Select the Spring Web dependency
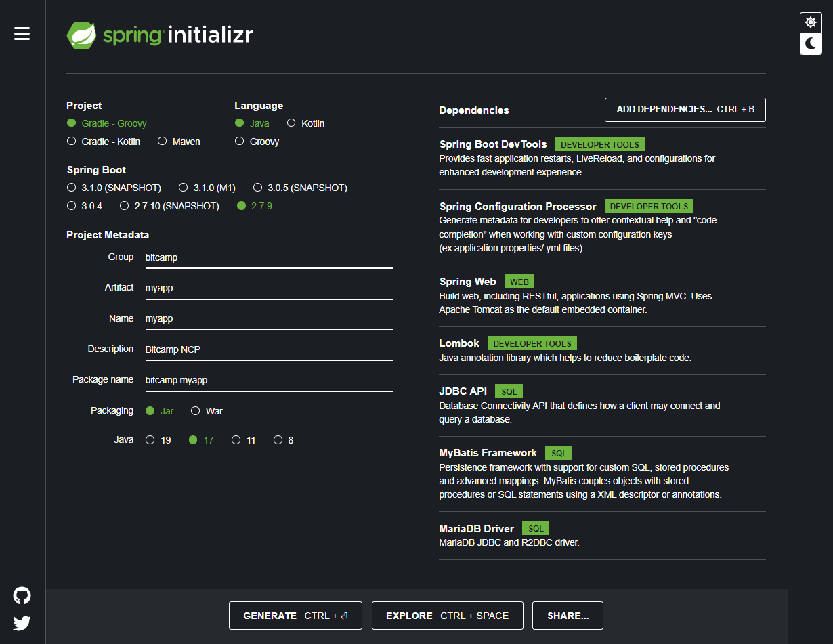 coord(602,295)
